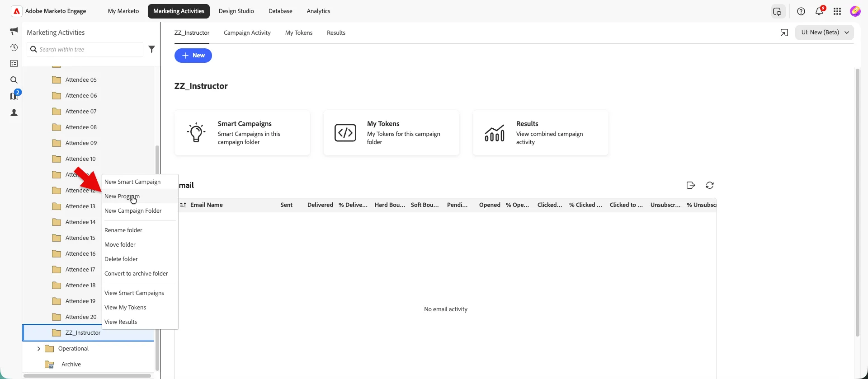
Task: Select the _Archive folder
Action: click(70, 365)
